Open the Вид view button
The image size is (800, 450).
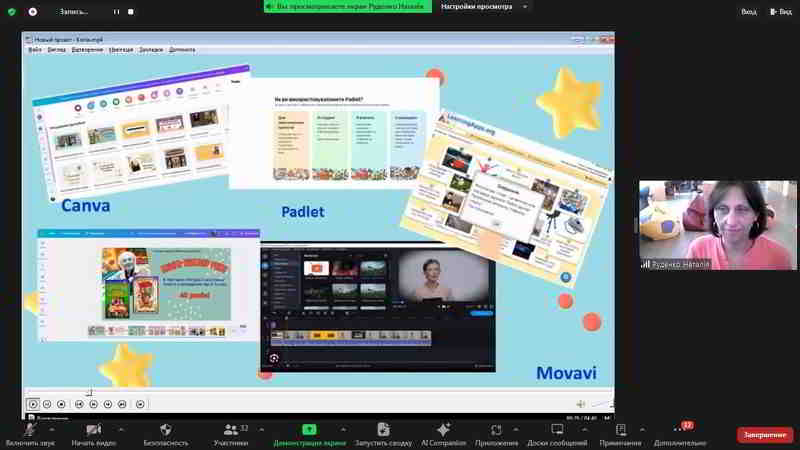click(x=781, y=11)
